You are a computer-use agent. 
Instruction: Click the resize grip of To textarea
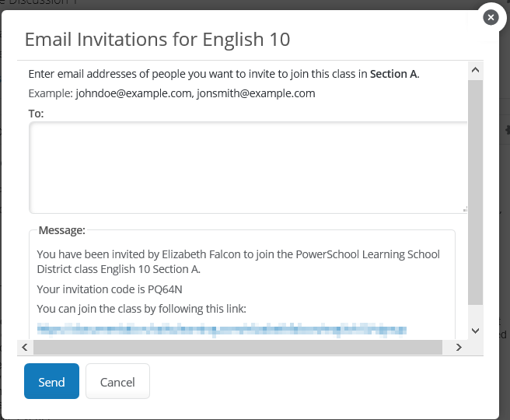click(465, 209)
